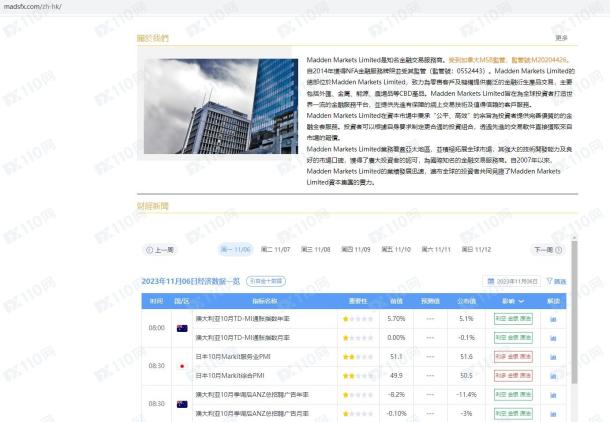Click the star rating in the -8.2% row

tap(358, 395)
